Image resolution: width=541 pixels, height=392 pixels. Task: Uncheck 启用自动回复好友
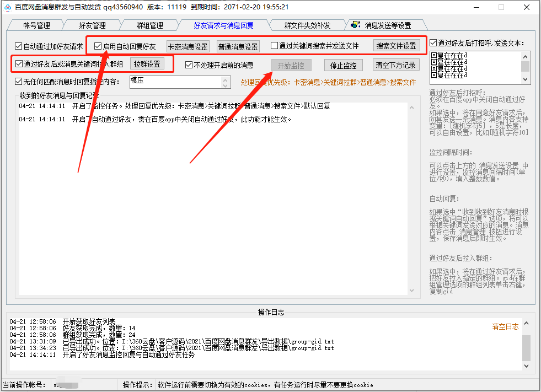pyautogui.click(x=97, y=45)
